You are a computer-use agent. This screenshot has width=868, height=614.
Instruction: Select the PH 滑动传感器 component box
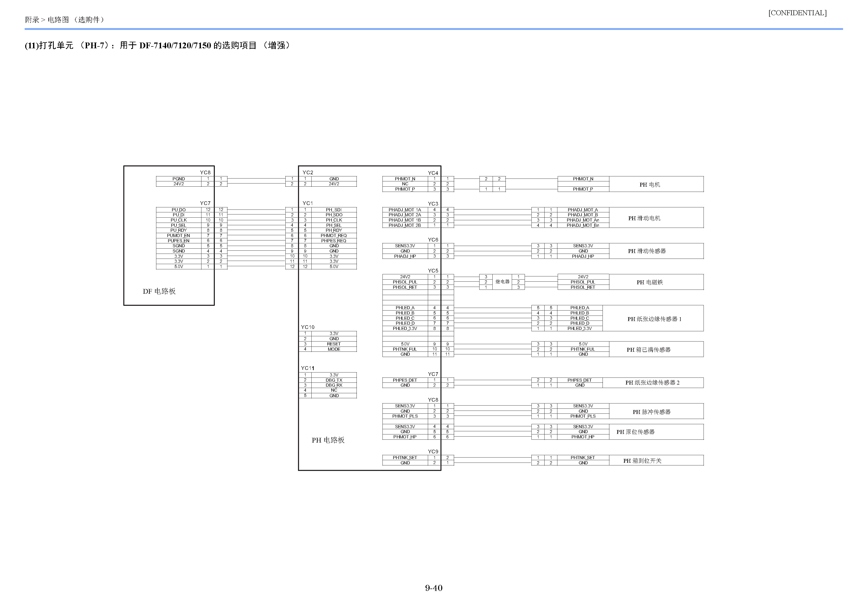pos(656,251)
